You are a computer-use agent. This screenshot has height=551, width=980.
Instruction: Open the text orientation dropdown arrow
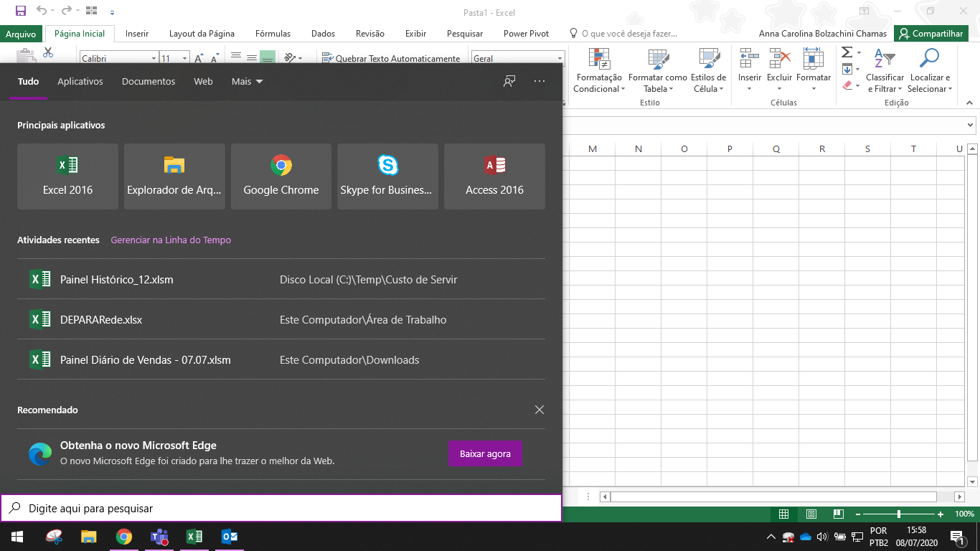[300, 58]
